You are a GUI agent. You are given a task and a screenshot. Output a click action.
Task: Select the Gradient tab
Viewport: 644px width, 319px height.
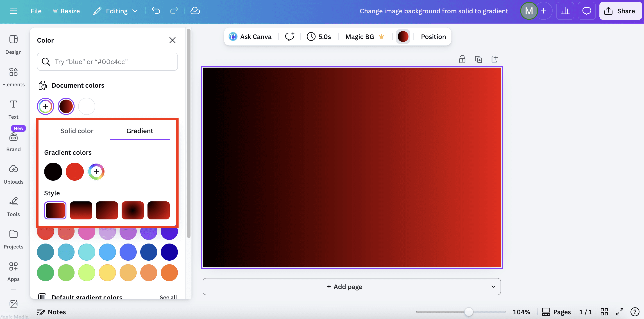(x=140, y=131)
